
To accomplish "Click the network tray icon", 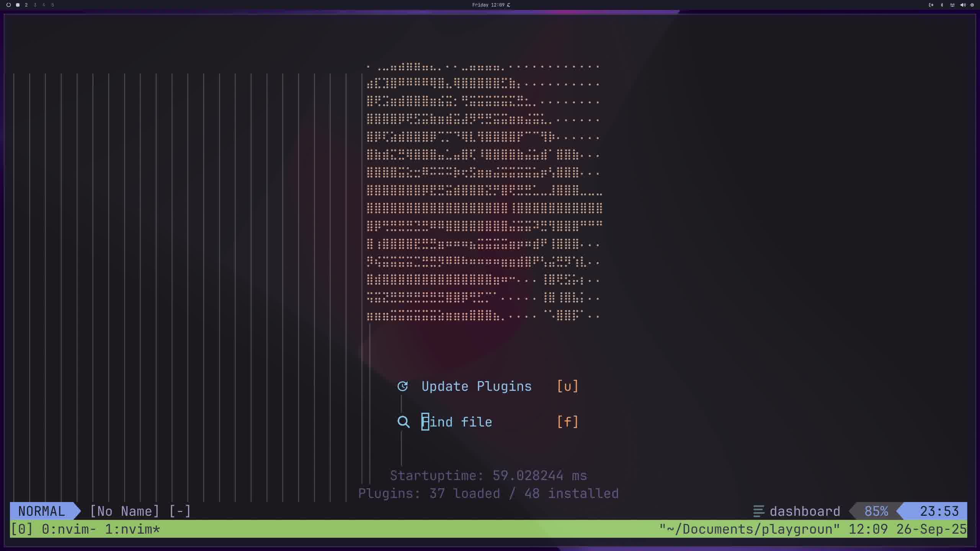I will [x=952, y=5].
